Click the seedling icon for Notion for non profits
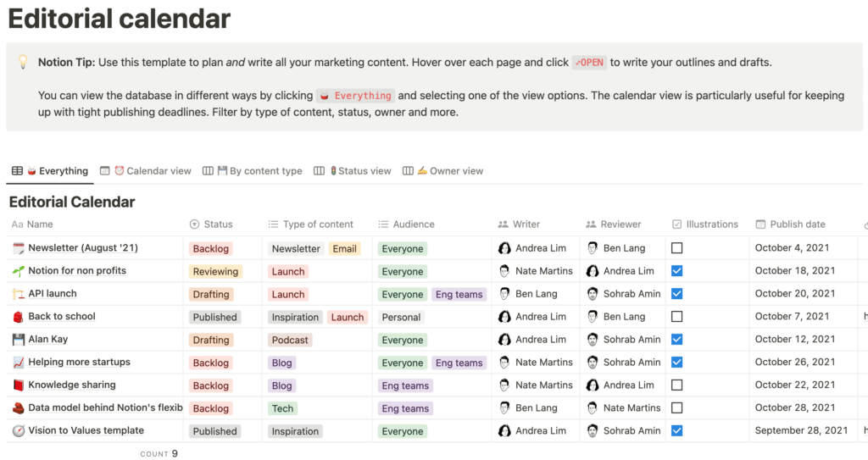 click(19, 271)
